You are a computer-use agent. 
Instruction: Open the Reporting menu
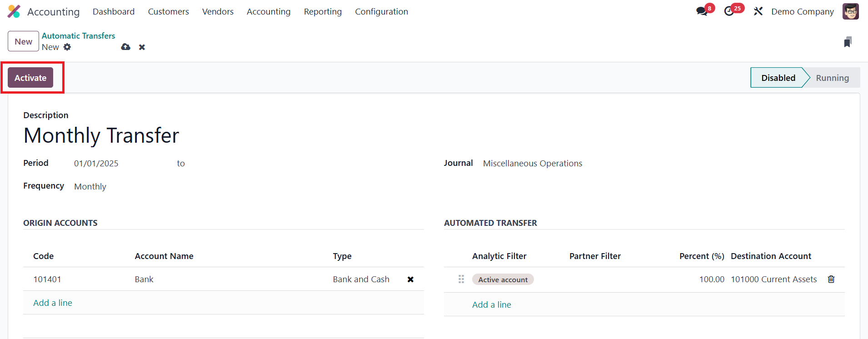pos(323,12)
